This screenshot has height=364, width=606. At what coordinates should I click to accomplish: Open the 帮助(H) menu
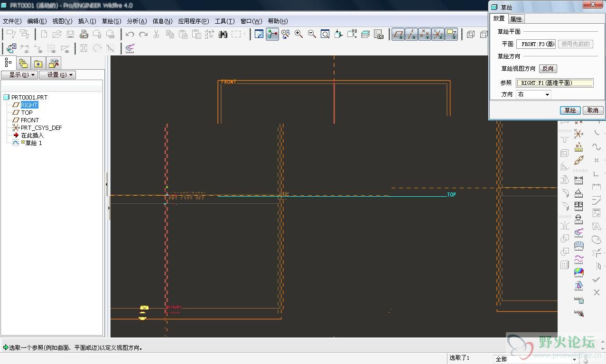click(x=278, y=21)
